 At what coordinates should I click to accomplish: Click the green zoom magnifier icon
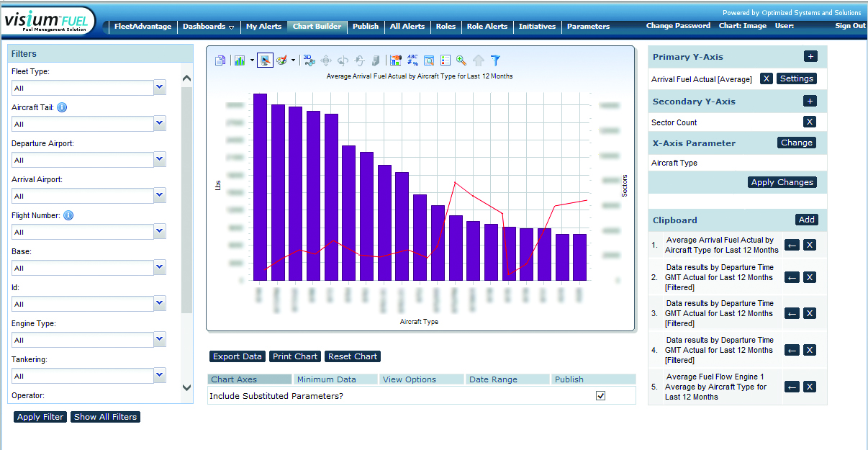click(x=461, y=60)
